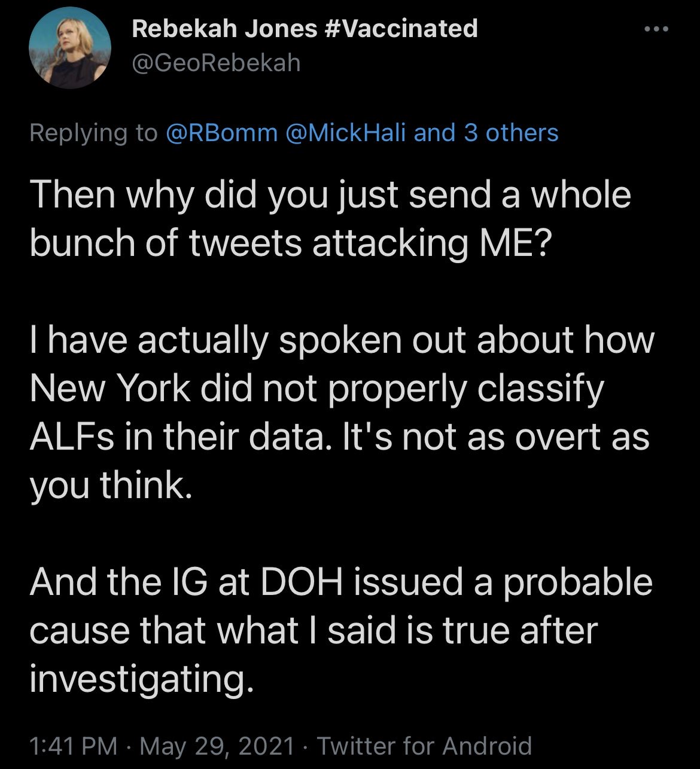This screenshot has width=700, height=769.
Task: Click the Twitter for Android source label
Action: click(x=424, y=746)
